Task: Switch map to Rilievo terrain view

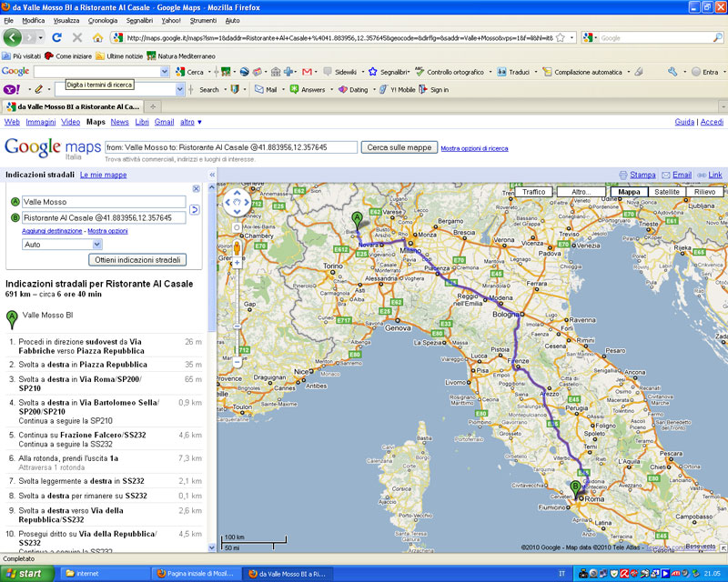Action: 704,192
